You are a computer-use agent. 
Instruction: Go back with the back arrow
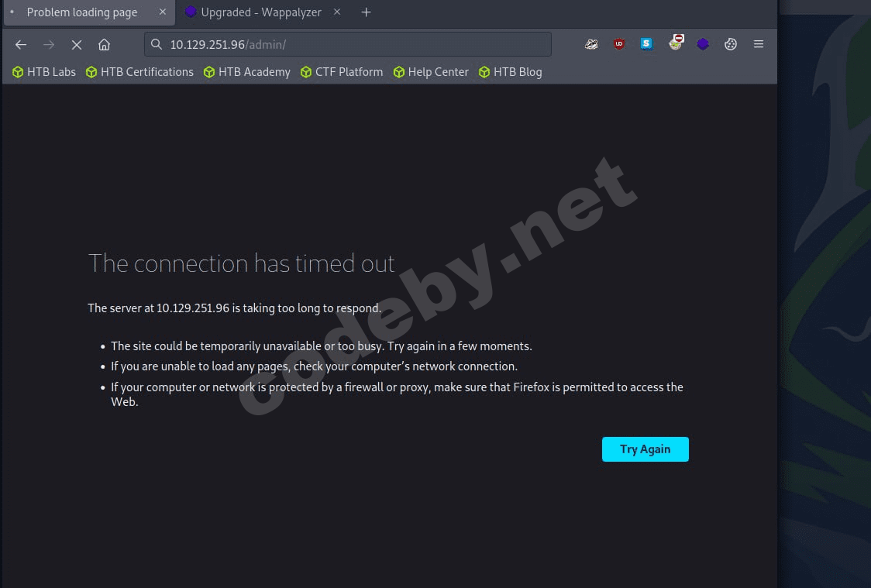point(21,44)
